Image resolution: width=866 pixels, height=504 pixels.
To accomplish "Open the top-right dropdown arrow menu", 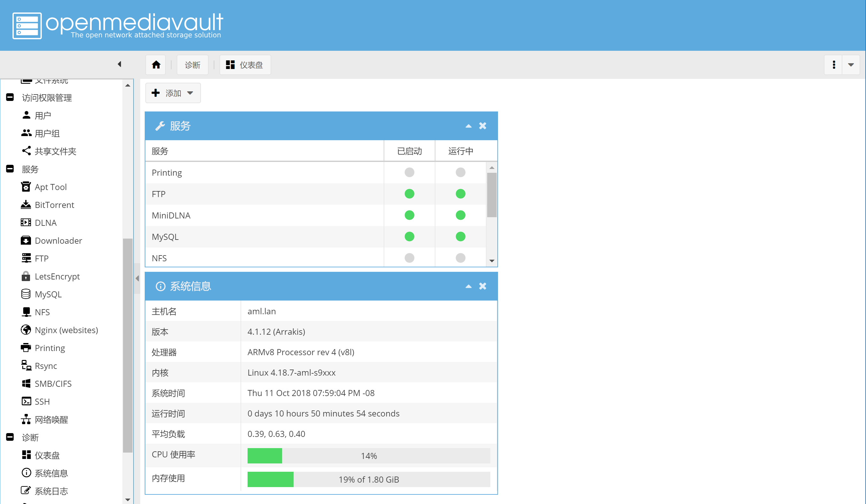I will [x=851, y=65].
